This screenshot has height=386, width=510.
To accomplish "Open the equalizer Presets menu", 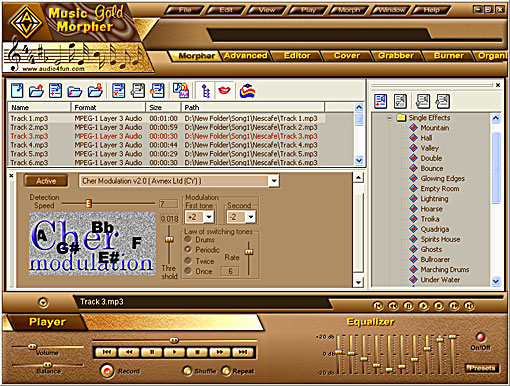I will pos(482,368).
